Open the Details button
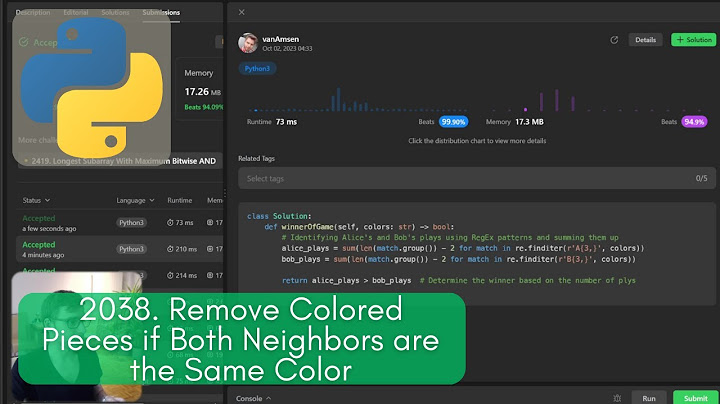Screen dimensions: 720x404 click(645, 40)
